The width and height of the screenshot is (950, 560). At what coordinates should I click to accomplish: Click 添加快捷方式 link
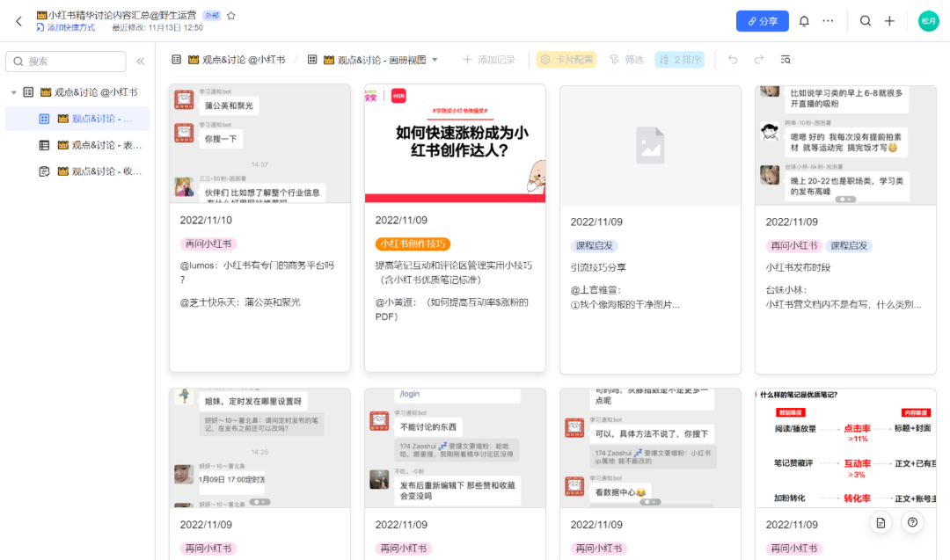pyautogui.click(x=66, y=28)
